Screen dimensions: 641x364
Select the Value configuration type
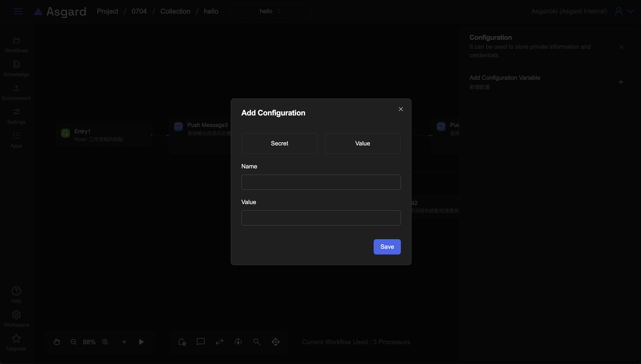click(x=362, y=143)
